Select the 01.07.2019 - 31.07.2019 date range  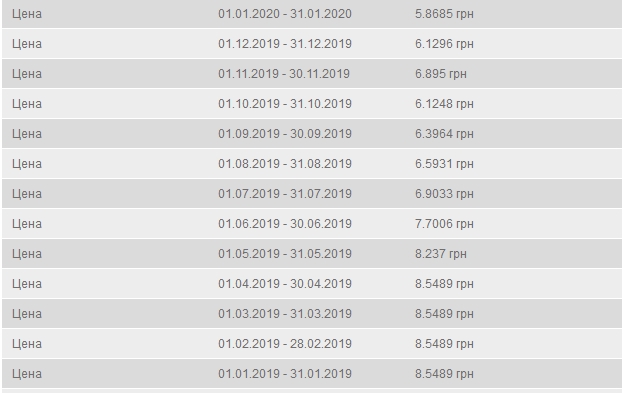pos(285,194)
